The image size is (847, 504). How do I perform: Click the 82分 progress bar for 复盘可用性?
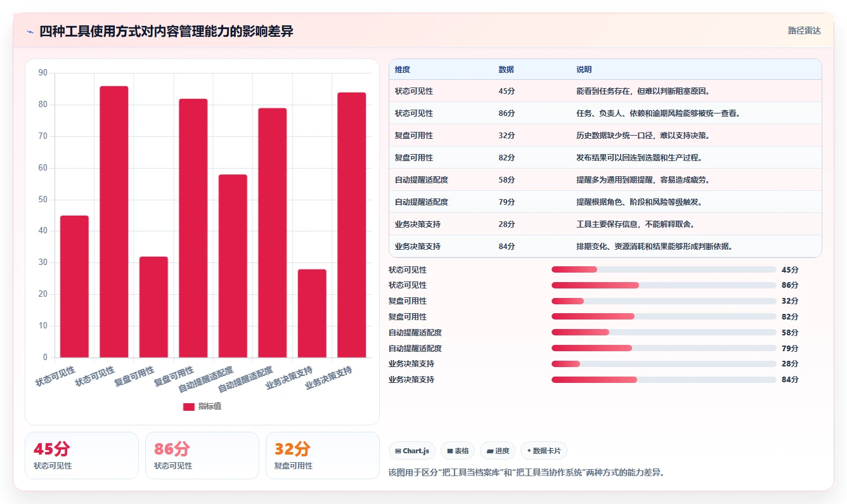click(x=664, y=316)
